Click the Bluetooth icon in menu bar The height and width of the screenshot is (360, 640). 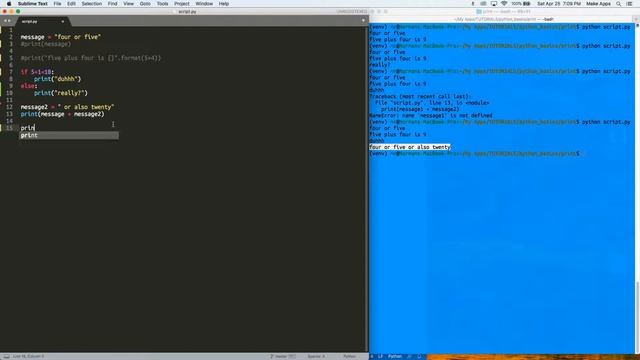pyautogui.click(x=473, y=4)
